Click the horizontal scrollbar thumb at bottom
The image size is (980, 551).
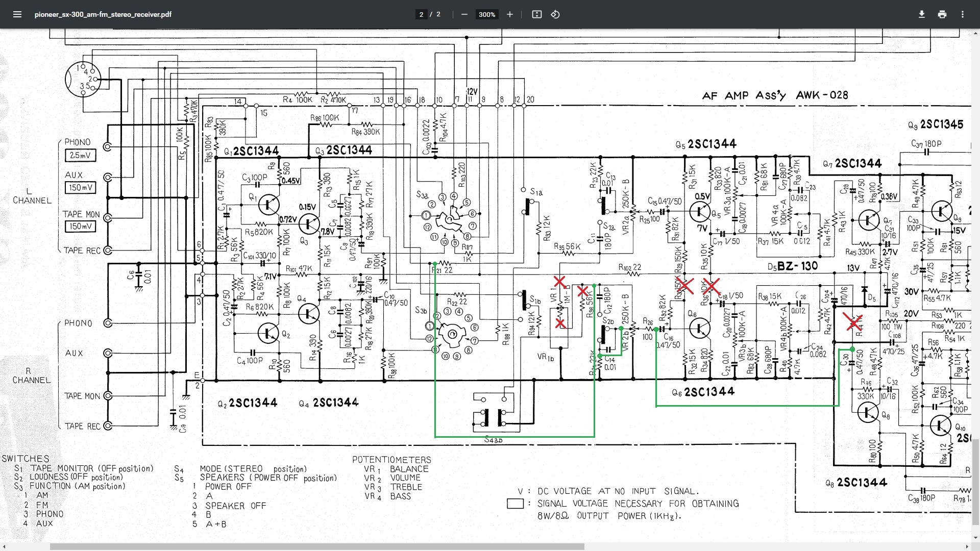coord(316,546)
